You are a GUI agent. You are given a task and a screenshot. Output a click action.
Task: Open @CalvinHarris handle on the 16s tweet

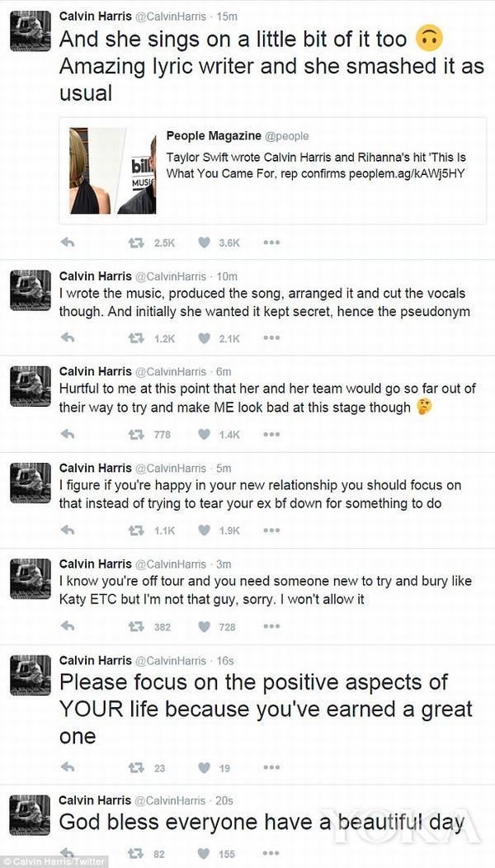[x=171, y=660]
